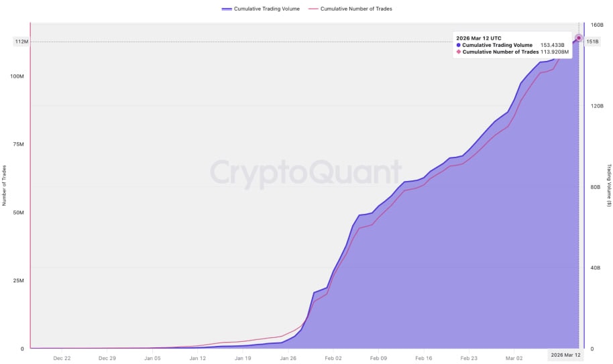
Task: Click the 112M value tag on left axis
Action: point(21,42)
